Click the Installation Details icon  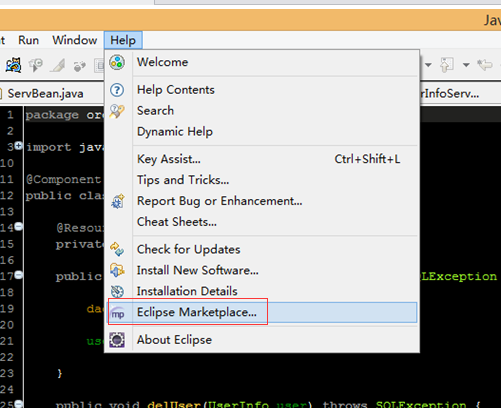[x=117, y=292]
